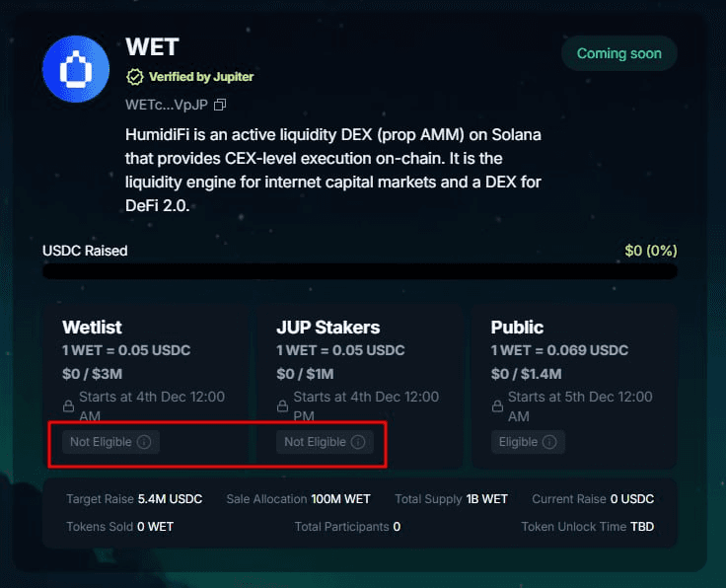Select the JUP Stakers sale tier heading

(327, 328)
